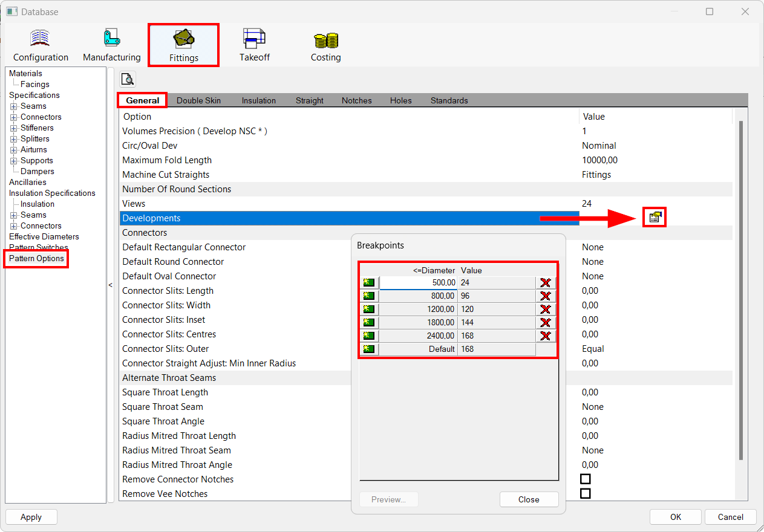The height and width of the screenshot is (532, 764).
Task: Collapse the sidebar with the left arrow divider
Action: coord(110,285)
